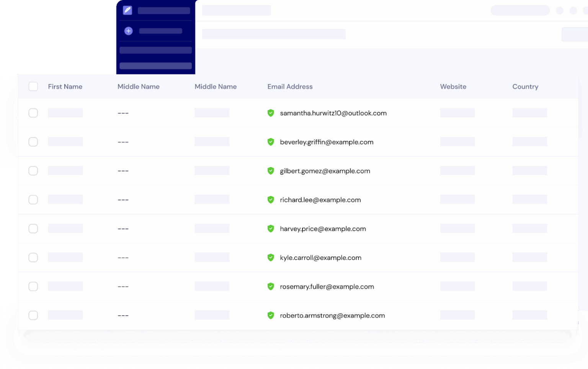Click the verified icon beside kyle.carroll@example.com
Image resolution: width=588 pixels, height=369 pixels.
pos(271,257)
